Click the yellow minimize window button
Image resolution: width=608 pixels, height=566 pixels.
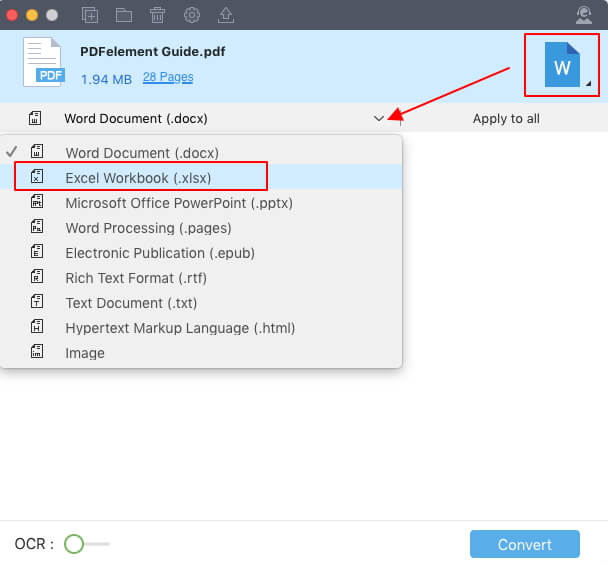(32, 15)
